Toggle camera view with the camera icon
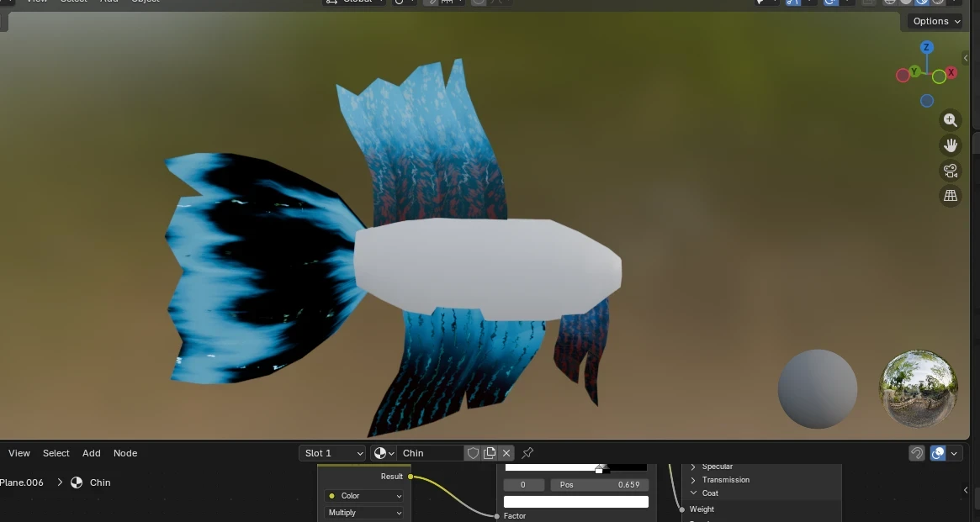Image resolution: width=980 pixels, height=522 pixels. point(950,171)
